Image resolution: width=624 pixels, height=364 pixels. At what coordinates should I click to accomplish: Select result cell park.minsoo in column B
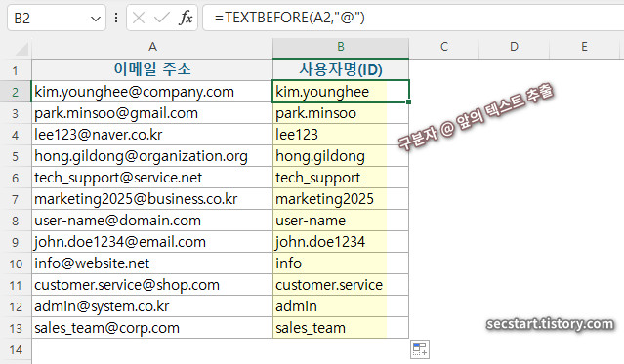coord(341,113)
